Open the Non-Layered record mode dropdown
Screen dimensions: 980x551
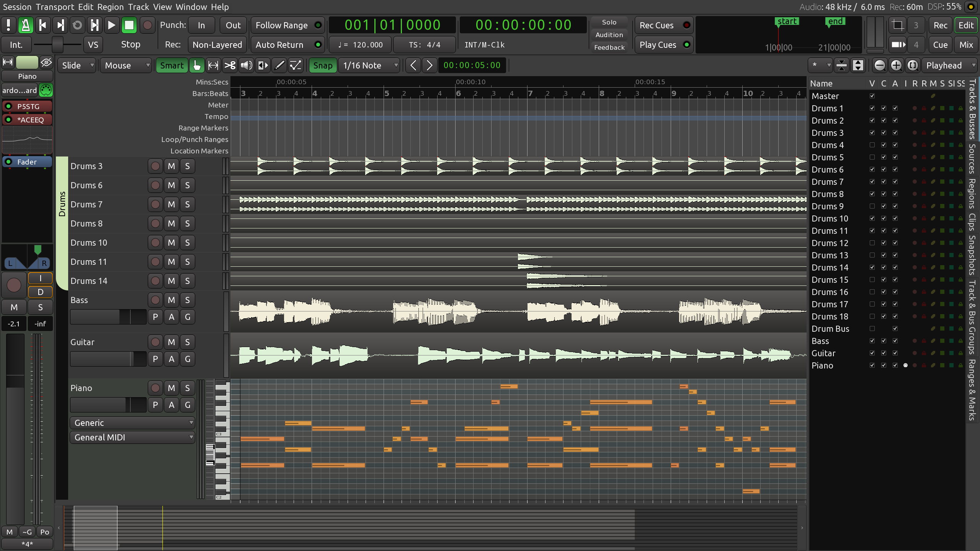pyautogui.click(x=217, y=45)
